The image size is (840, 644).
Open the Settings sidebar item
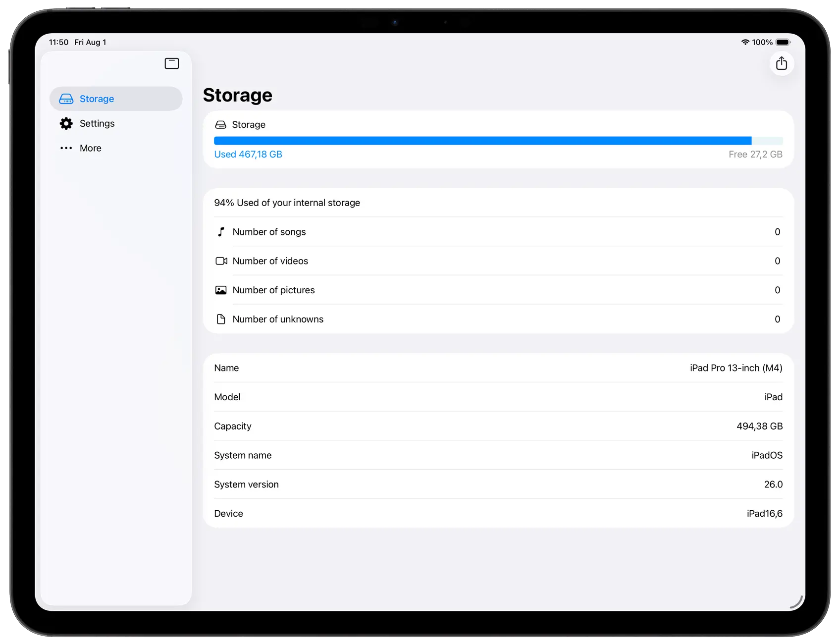tap(116, 123)
